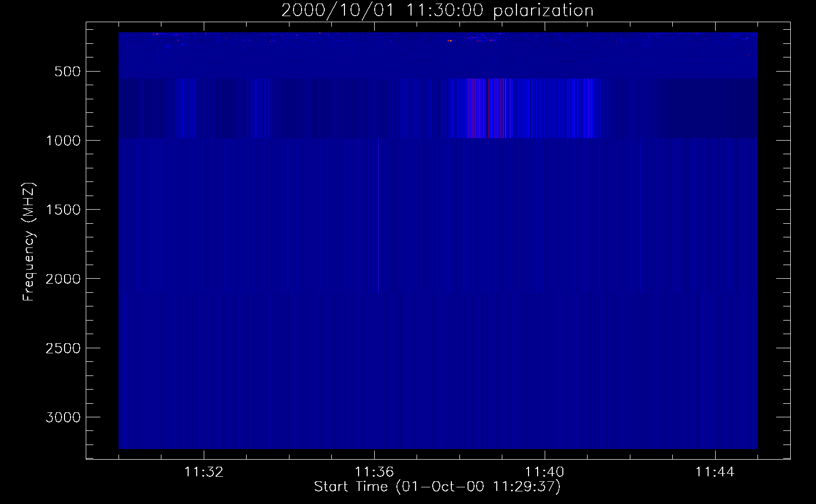The height and width of the screenshot is (504, 816).
Task: Select the 'Frequency (MHZ)' axis label
Action: (x=29, y=242)
